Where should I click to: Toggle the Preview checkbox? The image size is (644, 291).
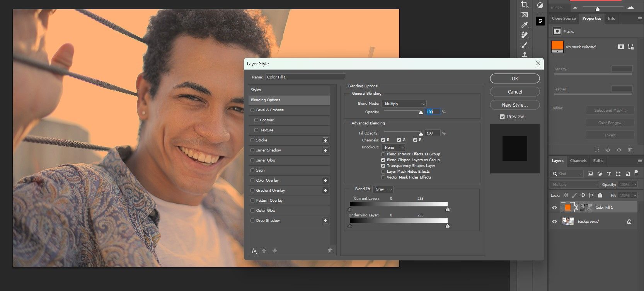[x=502, y=117]
